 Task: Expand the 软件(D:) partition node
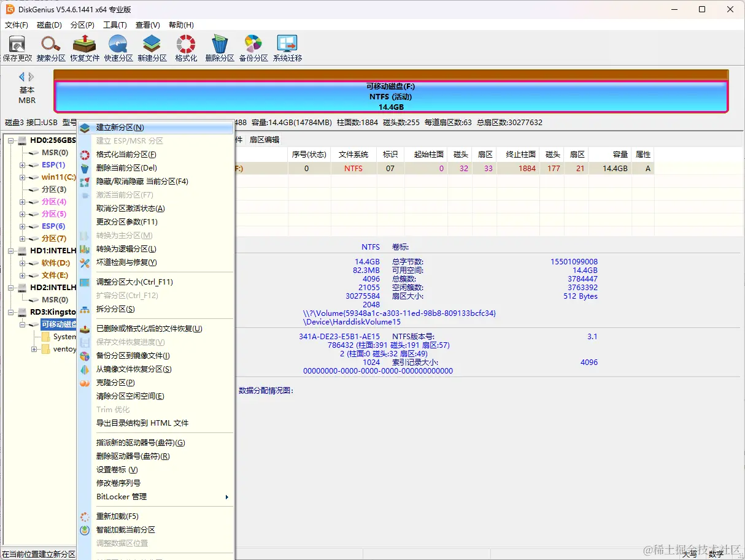pos(23,263)
